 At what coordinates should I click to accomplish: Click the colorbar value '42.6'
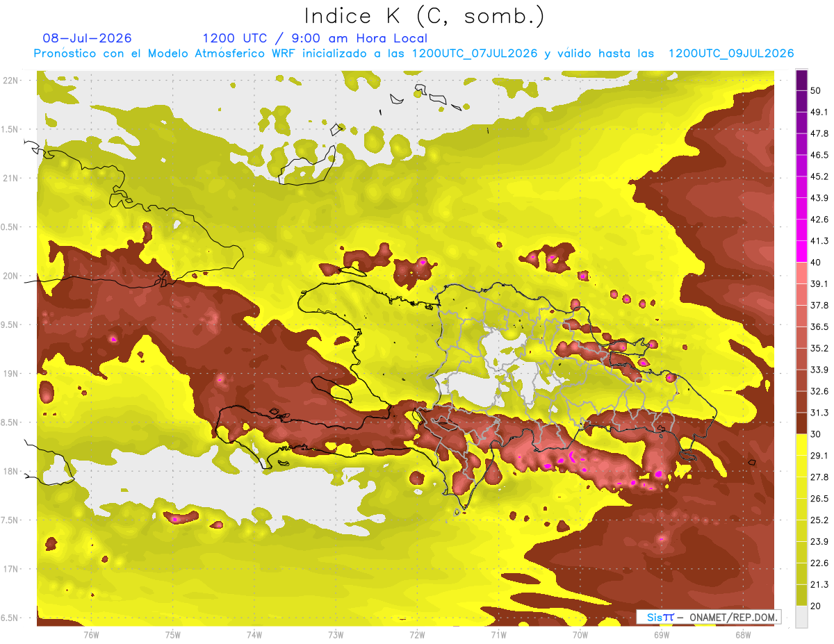[x=819, y=220]
